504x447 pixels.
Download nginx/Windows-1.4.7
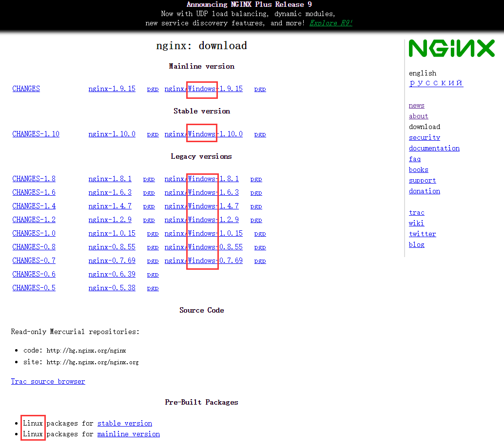pyautogui.click(x=201, y=206)
